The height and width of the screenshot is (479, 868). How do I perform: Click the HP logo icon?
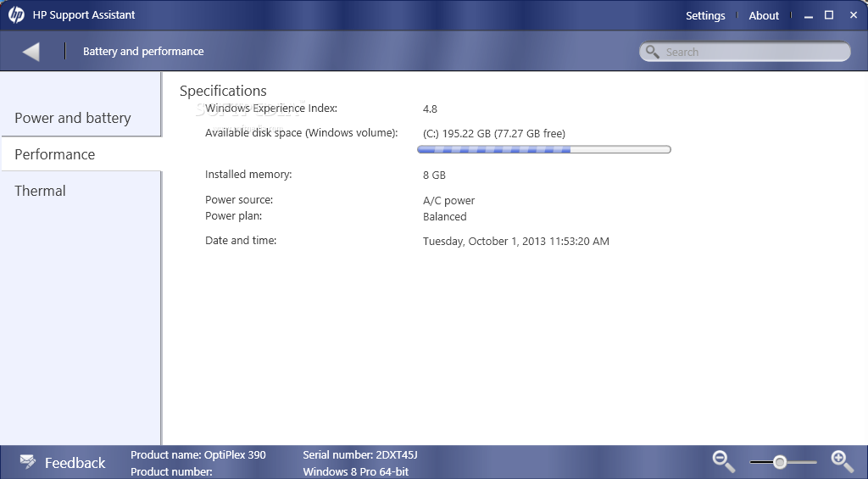(16, 15)
